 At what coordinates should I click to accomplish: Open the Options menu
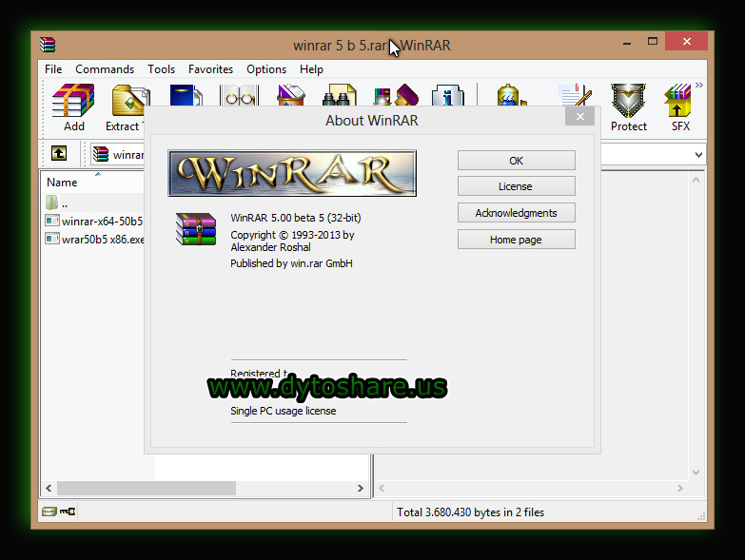(x=266, y=69)
